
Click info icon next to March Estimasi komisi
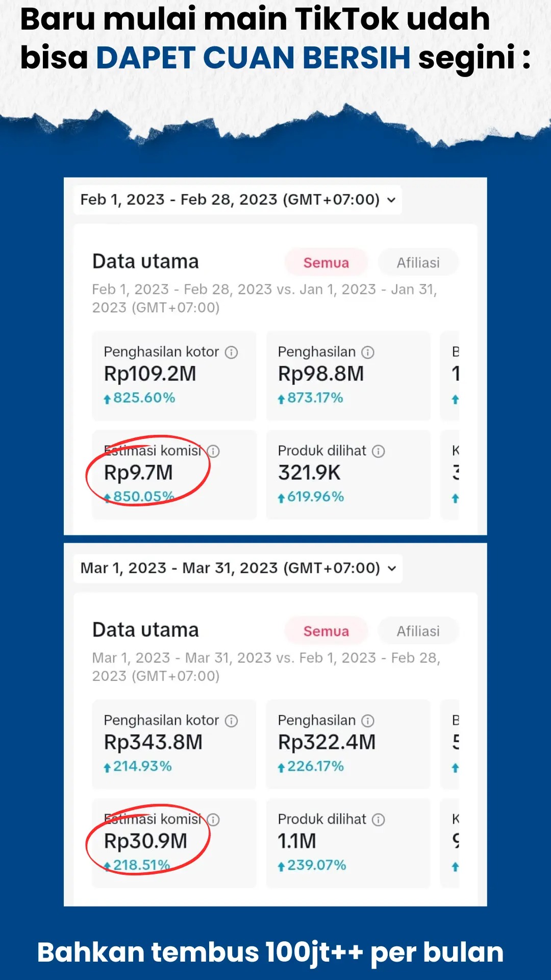[x=213, y=820]
